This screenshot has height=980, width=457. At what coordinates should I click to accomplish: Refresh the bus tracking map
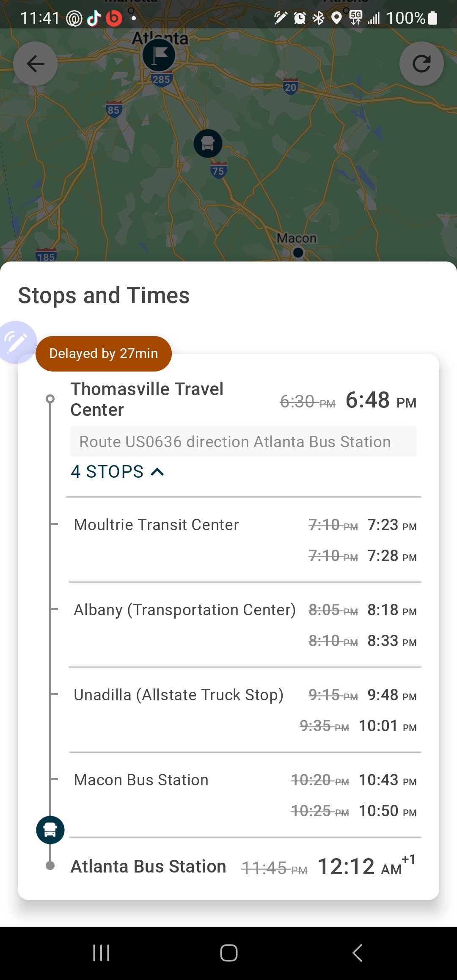pos(421,64)
